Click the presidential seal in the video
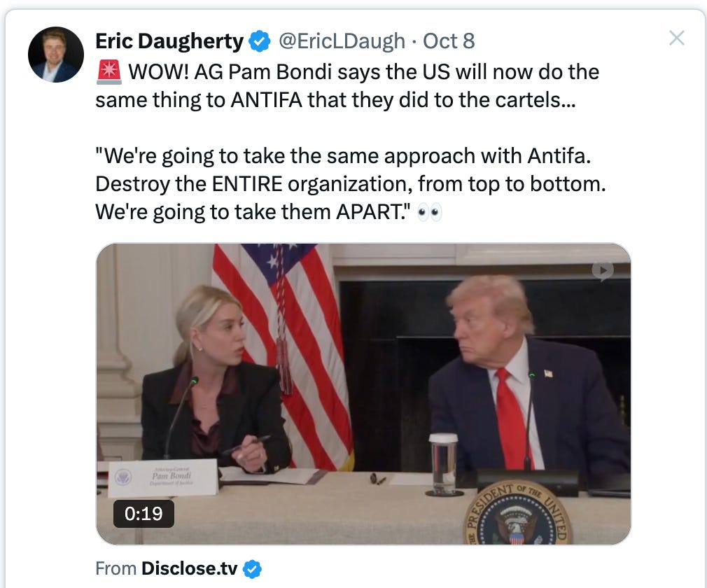This screenshot has width=707, height=588. coord(517,514)
